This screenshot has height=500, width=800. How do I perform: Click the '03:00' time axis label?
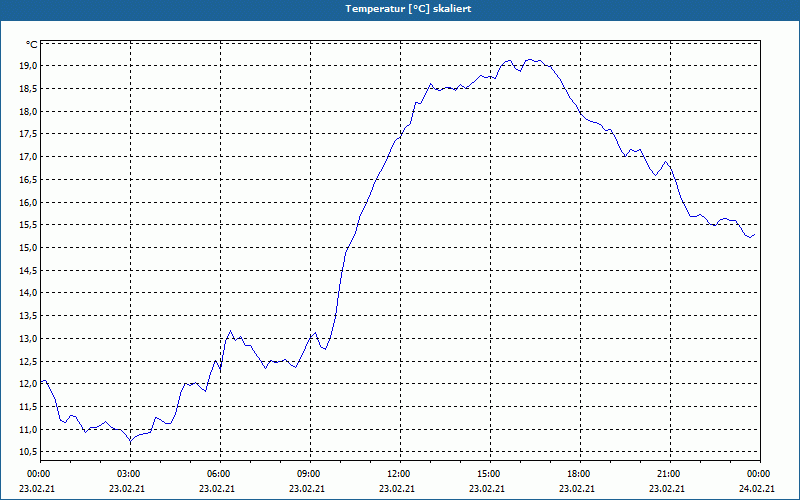[x=130, y=474]
